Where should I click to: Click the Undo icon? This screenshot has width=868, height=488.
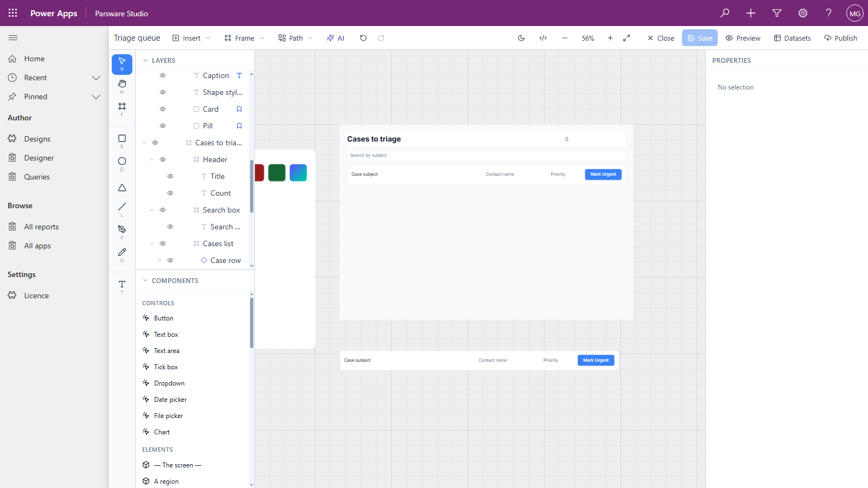click(363, 38)
